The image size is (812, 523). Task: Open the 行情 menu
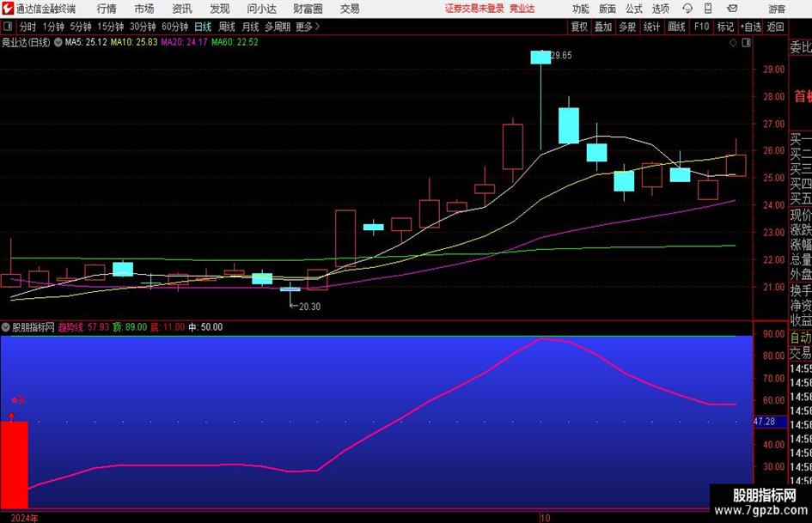tap(107, 9)
